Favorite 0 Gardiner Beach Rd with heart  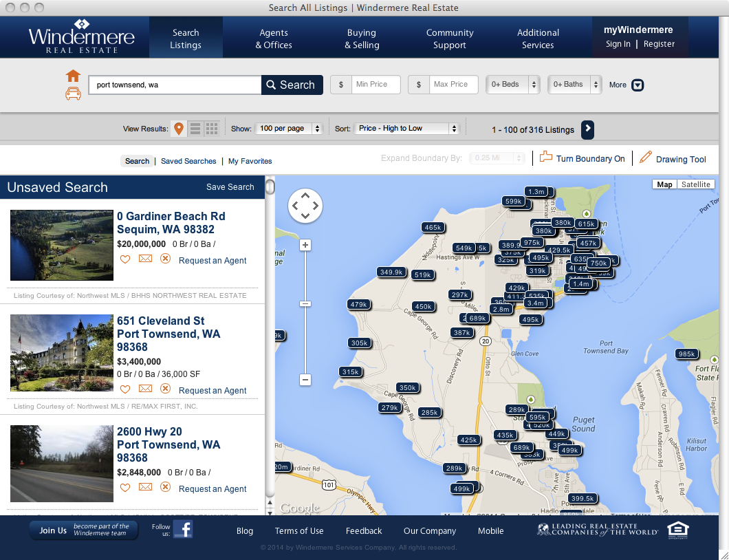pyautogui.click(x=125, y=259)
